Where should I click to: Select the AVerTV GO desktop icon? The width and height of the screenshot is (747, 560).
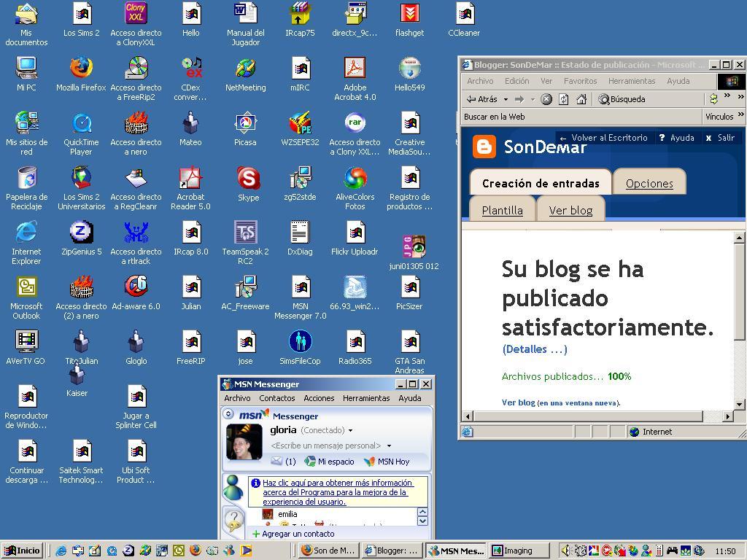26,348
